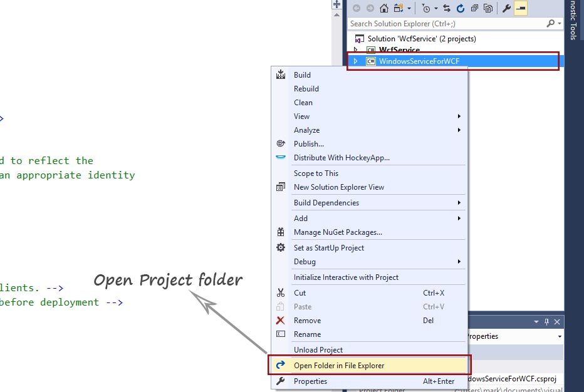Click the HockeyApp icon in context menu
The width and height of the screenshot is (584, 392).
tap(281, 157)
